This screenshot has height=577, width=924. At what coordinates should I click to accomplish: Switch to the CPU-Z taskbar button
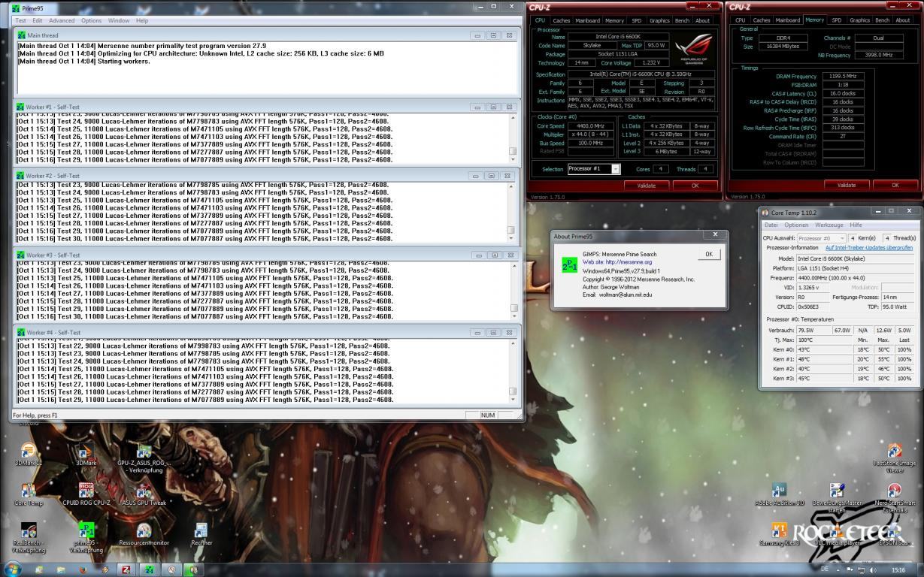point(127,569)
